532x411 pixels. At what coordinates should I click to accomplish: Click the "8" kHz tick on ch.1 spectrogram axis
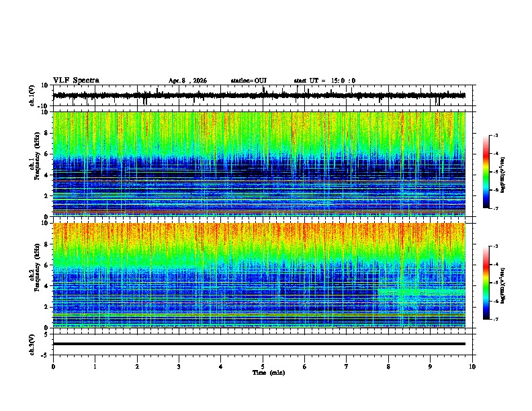(46, 133)
